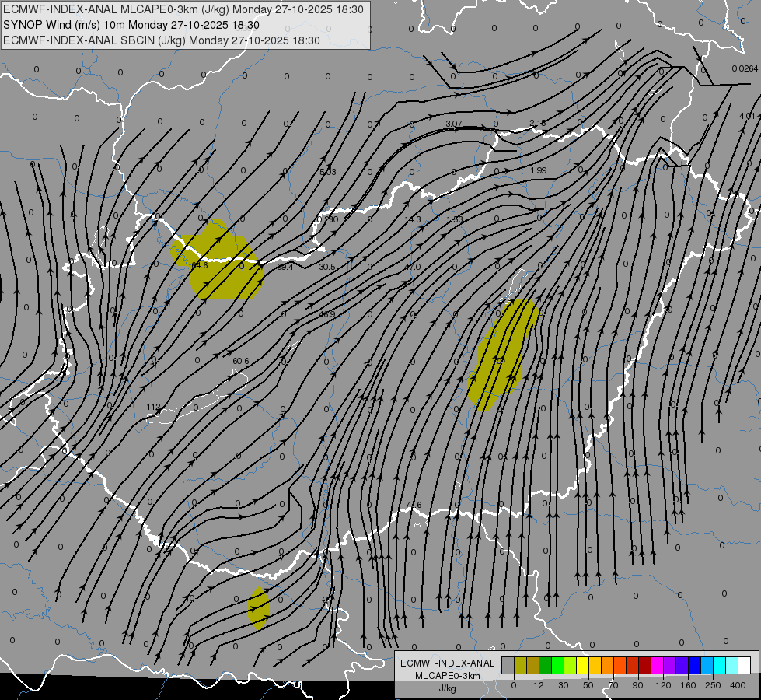
Task: Pick the bright green legend swatch left of 30
Action: [x=557, y=665]
